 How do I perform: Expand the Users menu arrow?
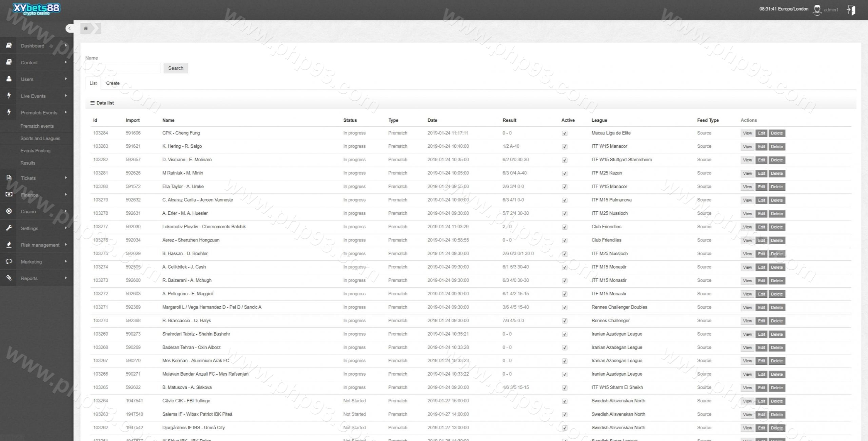coord(66,79)
